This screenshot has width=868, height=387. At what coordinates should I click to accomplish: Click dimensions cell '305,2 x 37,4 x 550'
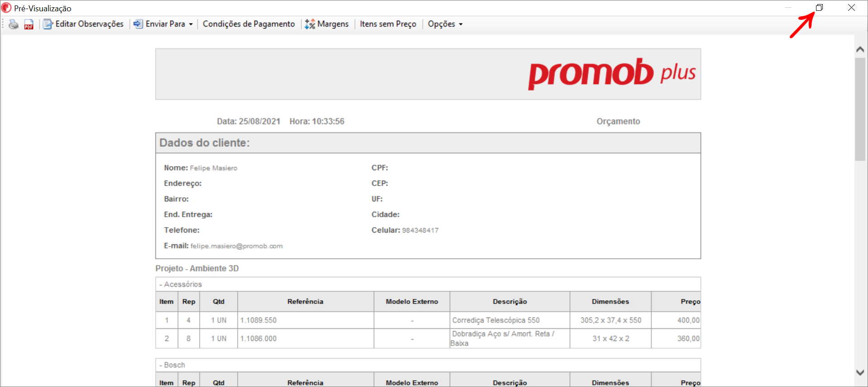click(611, 320)
